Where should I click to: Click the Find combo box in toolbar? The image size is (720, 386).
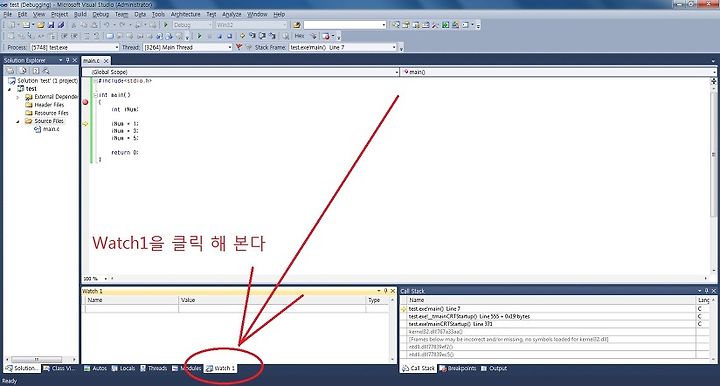(x=345, y=25)
